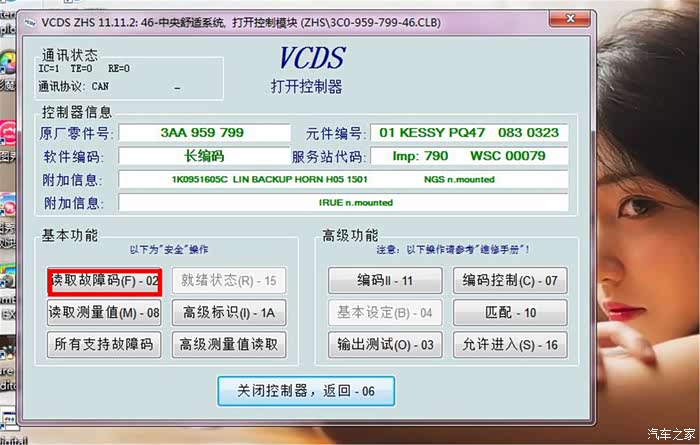The image size is (700, 445).
Task: Click the 软件编码 field showing 长编码
Action: coord(204,156)
